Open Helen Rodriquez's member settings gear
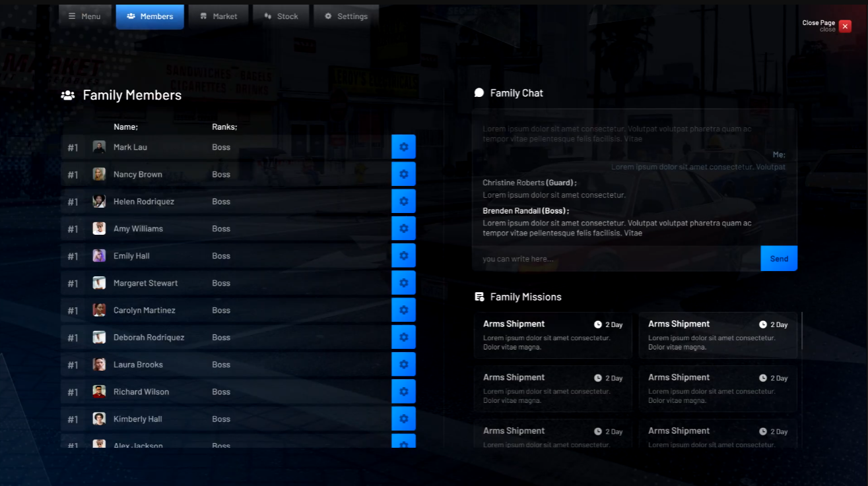 [403, 201]
